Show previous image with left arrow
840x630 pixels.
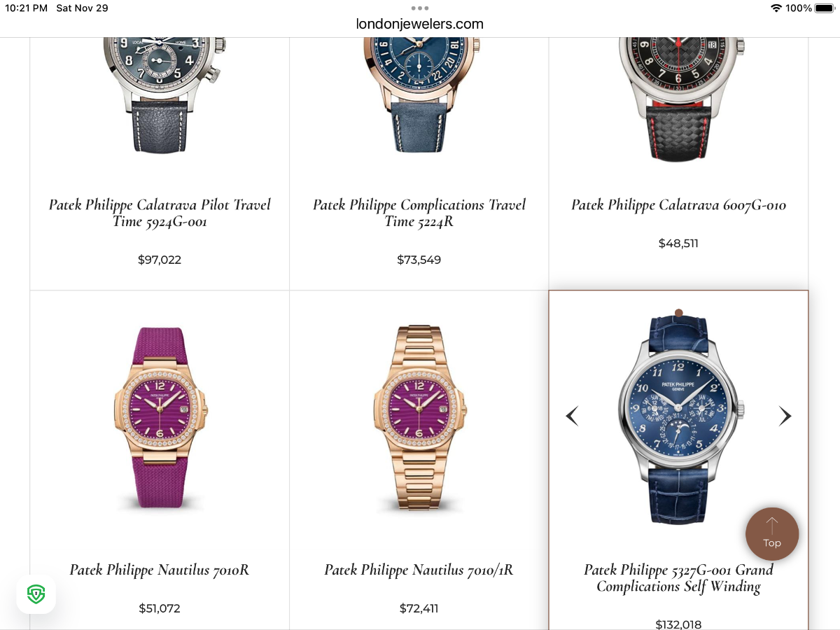[572, 416]
